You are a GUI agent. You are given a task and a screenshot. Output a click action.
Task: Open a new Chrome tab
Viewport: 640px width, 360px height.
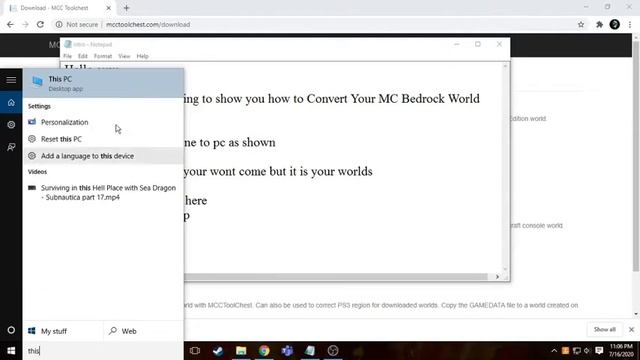(127, 8)
